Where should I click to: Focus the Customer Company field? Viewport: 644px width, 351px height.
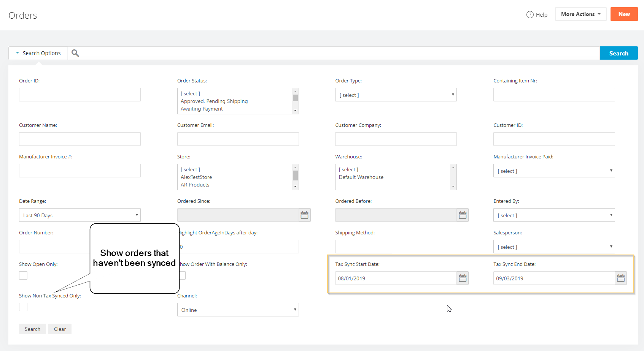tap(396, 139)
